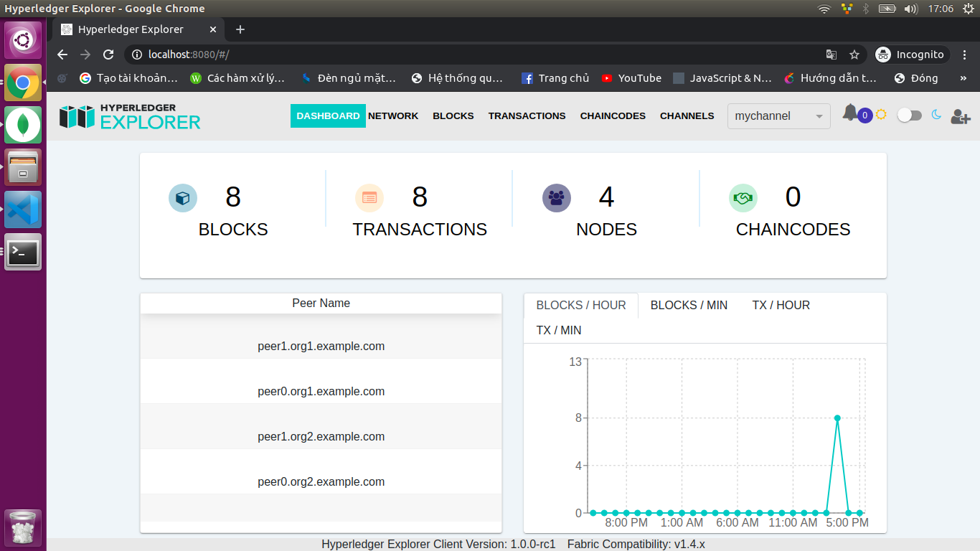980x551 pixels.
Task: Click the green handshake Chaincodes icon
Action: (x=743, y=198)
